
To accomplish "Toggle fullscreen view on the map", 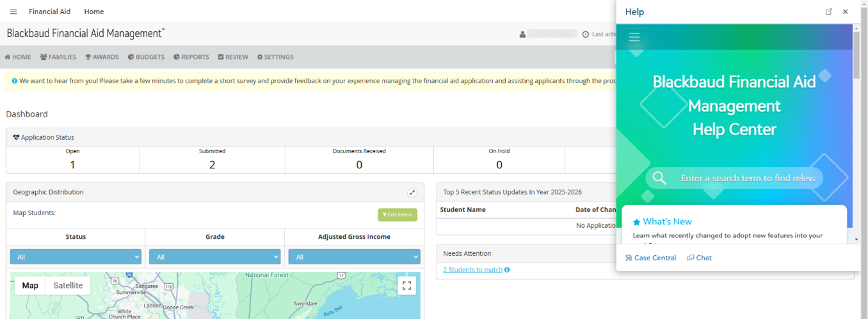I will coord(407,286).
